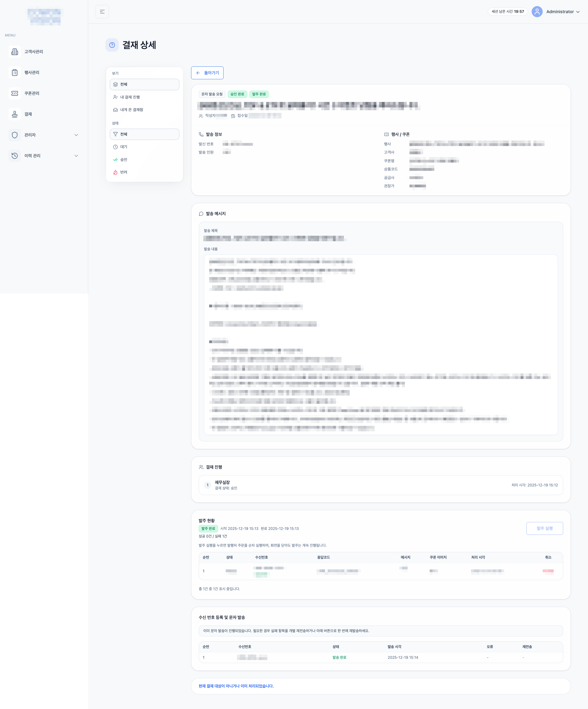This screenshot has height=709, width=588.
Task: Open 결재 stamp icon in sidebar
Action: coord(14,114)
